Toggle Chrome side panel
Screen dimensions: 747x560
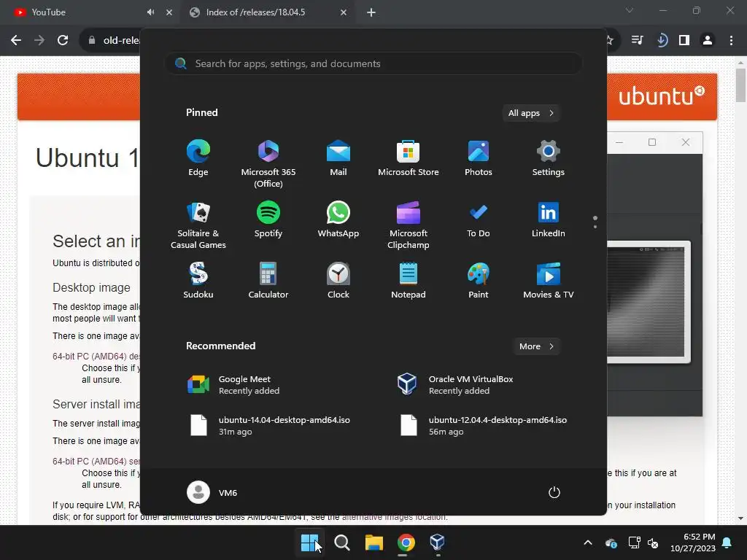point(684,40)
